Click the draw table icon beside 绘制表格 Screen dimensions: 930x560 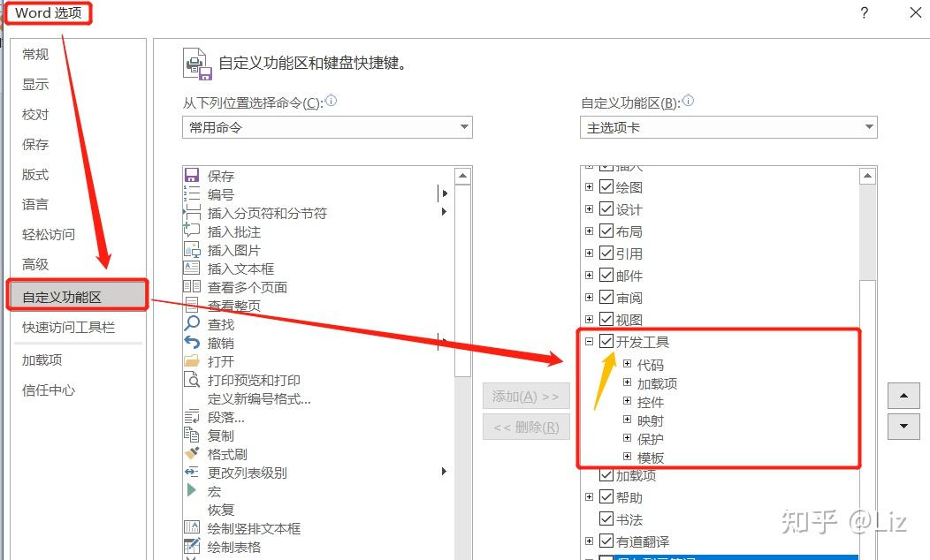point(192,546)
